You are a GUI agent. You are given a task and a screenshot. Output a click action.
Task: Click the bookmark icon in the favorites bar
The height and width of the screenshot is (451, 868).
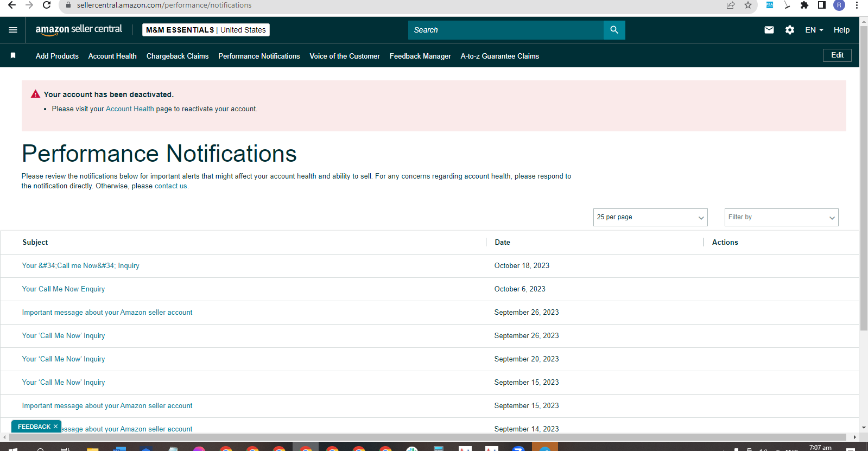(x=13, y=55)
